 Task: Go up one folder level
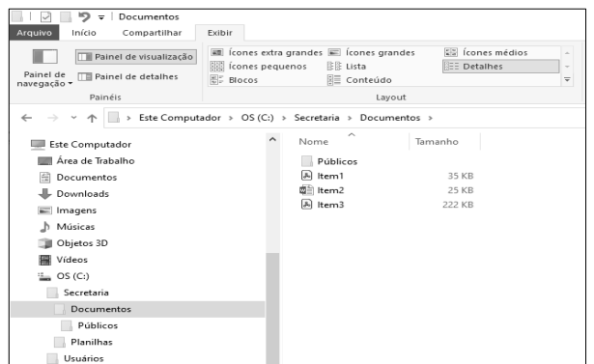tap(92, 118)
